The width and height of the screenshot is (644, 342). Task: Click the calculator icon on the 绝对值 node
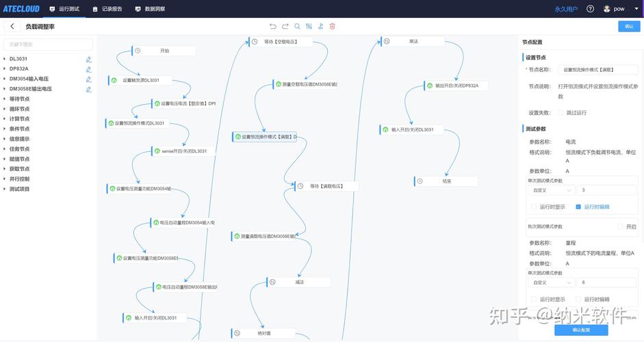[x=237, y=333]
